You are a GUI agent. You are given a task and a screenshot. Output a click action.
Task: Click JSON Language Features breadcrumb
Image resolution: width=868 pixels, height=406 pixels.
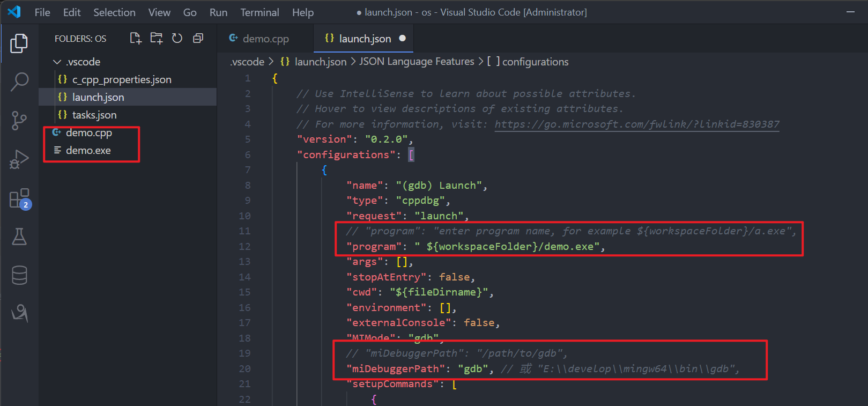click(x=417, y=62)
